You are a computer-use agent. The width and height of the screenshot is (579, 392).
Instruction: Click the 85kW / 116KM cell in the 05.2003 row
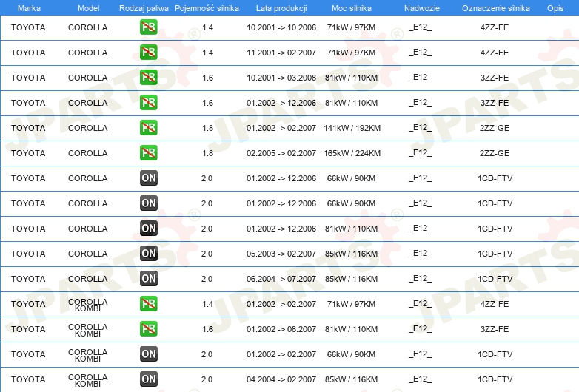[352, 254]
